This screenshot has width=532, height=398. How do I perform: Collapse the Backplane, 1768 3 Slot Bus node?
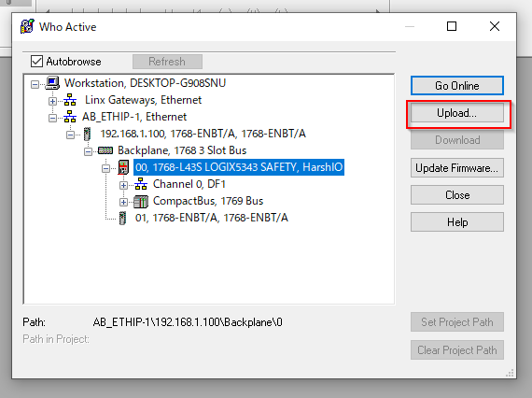tap(88, 151)
